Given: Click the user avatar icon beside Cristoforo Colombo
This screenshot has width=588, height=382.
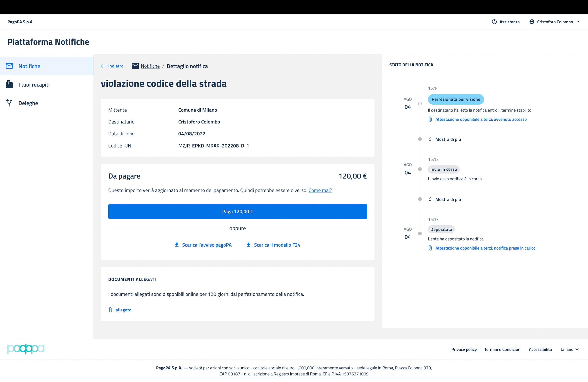Looking at the screenshot, I should point(532,22).
